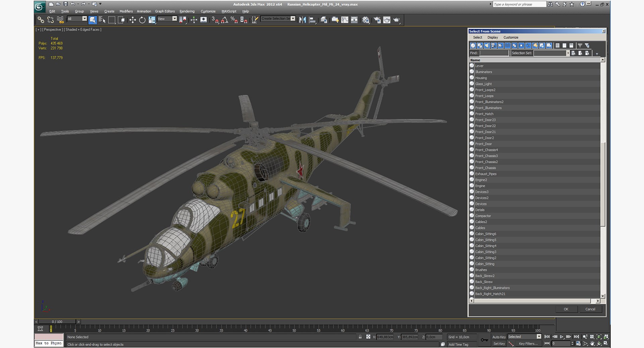This screenshot has width=644, height=348.
Task: Click the Bind to Space Warp icon
Action: coord(60,20)
